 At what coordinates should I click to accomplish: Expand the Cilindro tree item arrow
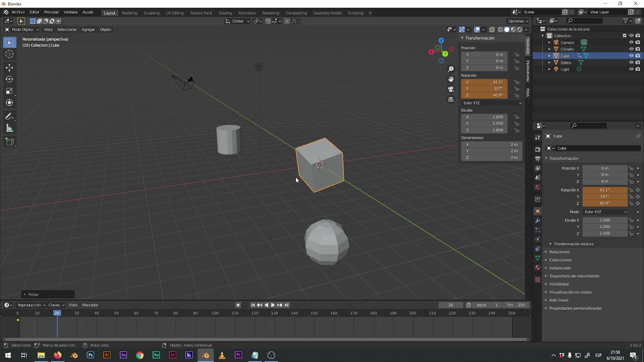tap(549, 49)
